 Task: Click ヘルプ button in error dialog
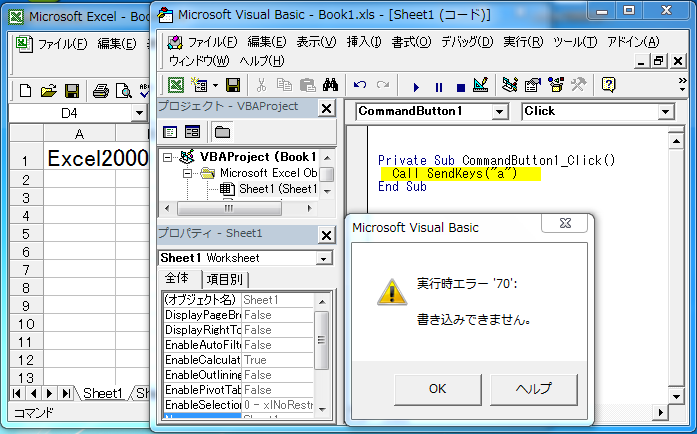(534, 389)
